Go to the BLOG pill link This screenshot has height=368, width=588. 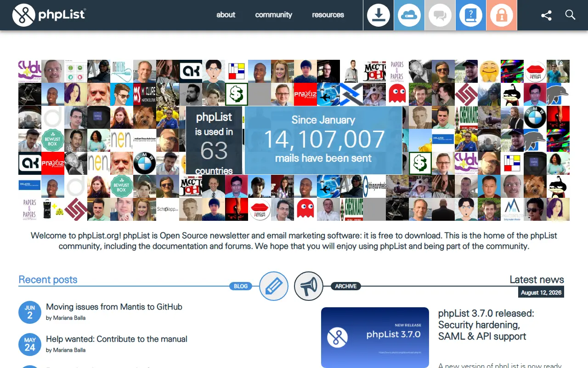tap(241, 286)
